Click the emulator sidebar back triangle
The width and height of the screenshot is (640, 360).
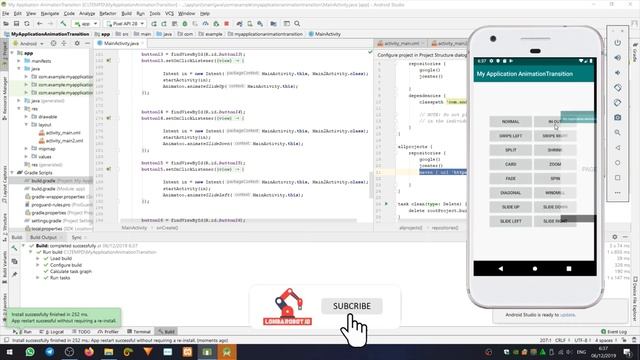tap(618, 148)
